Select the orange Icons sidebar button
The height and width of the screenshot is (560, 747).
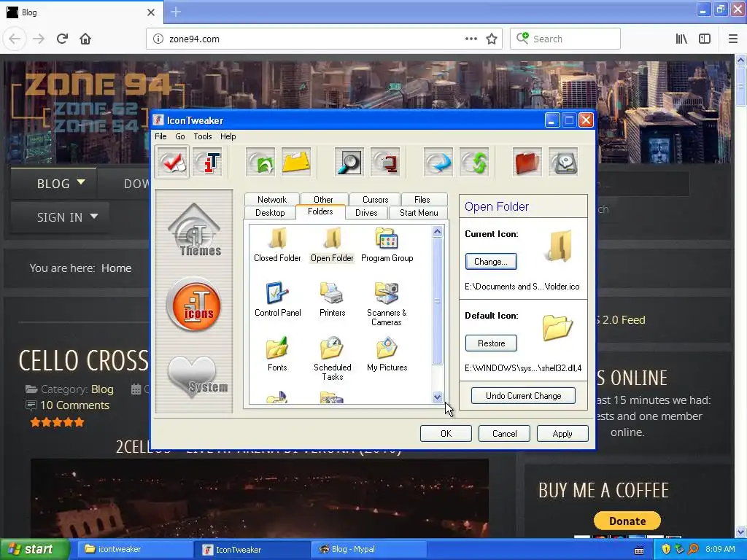coord(194,304)
